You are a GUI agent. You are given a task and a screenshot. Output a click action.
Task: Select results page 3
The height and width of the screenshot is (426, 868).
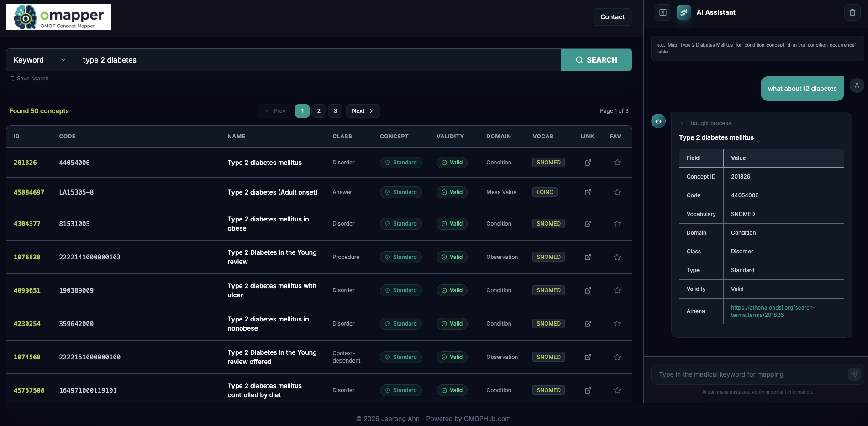(x=335, y=111)
